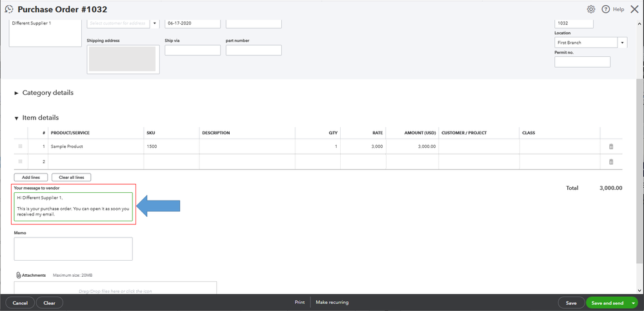Click the Qty cell of line 1
Screen dimensions: 644x311
(x=318, y=146)
